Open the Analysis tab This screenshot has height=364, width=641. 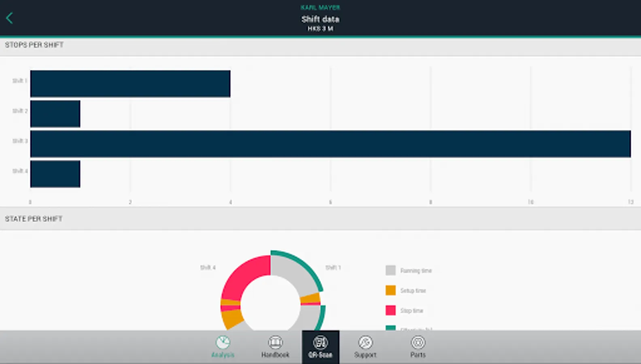click(223, 347)
